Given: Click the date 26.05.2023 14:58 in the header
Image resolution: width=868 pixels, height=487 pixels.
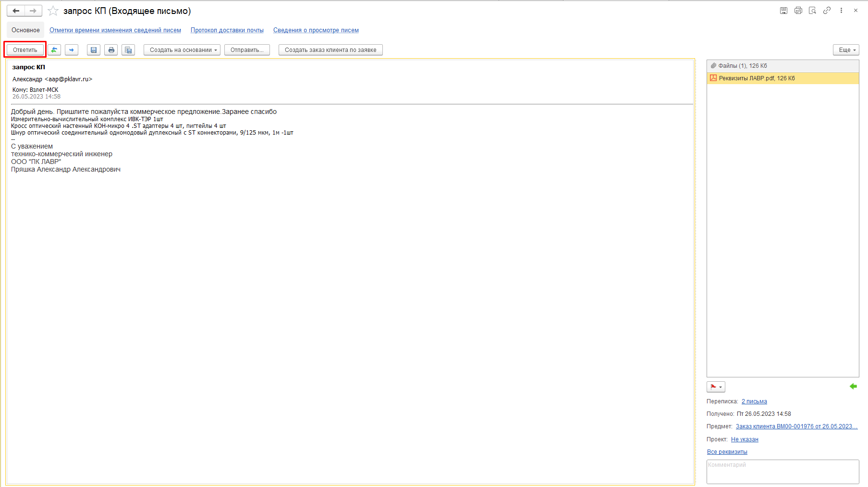Looking at the screenshot, I should pyautogui.click(x=37, y=97).
